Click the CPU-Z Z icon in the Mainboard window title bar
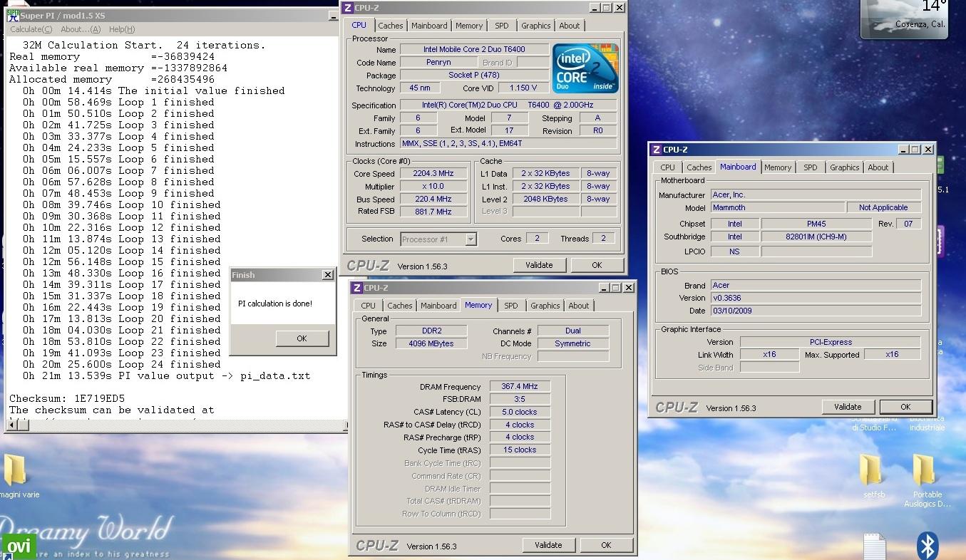Image resolution: width=966 pixels, height=560 pixels. 657,150
